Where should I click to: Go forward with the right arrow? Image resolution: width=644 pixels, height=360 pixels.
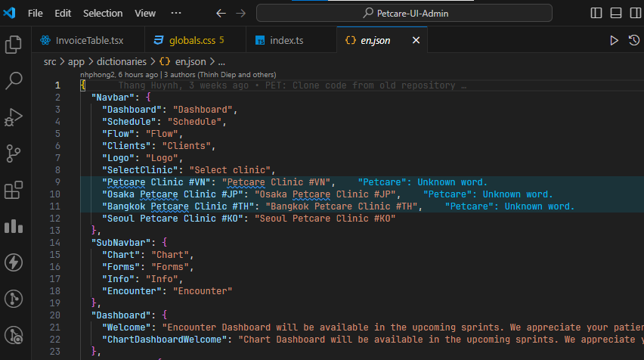pyautogui.click(x=240, y=13)
